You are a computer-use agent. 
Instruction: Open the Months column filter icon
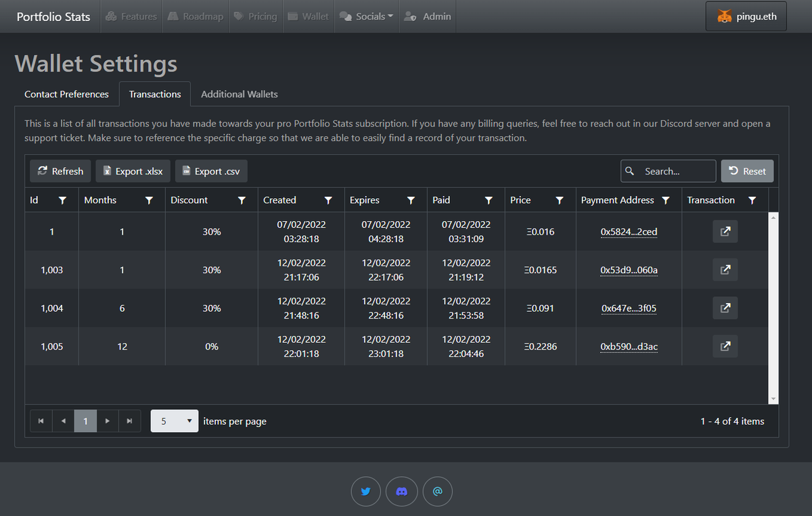pyautogui.click(x=150, y=200)
